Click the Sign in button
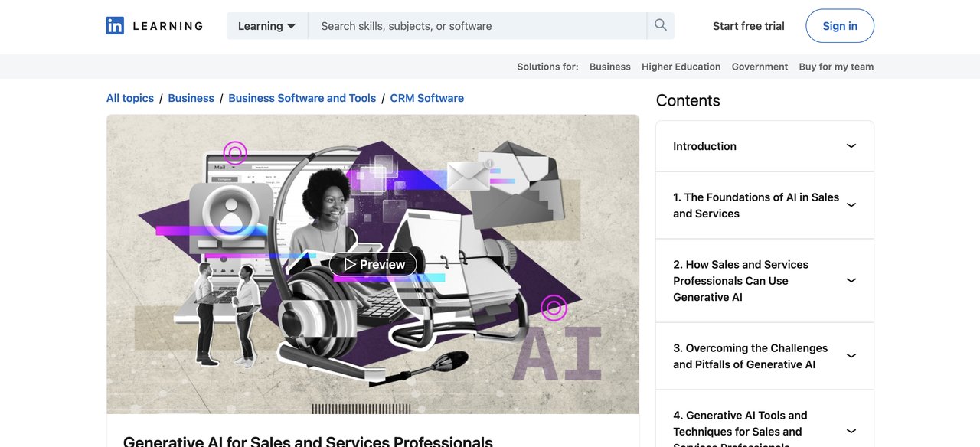 pos(840,26)
